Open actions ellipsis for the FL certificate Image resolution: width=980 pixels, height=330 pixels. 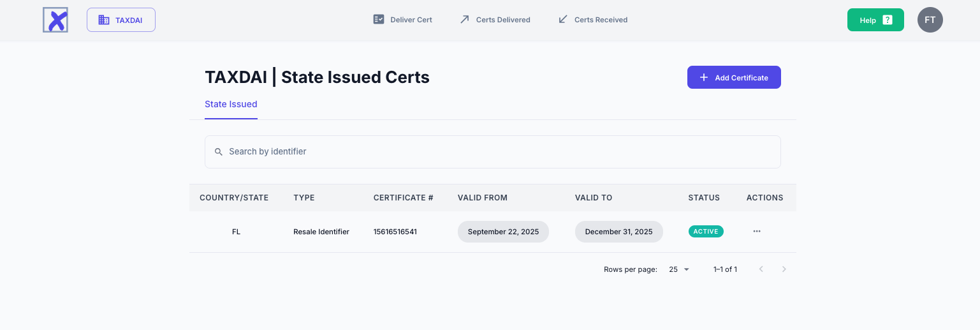point(756,232)
